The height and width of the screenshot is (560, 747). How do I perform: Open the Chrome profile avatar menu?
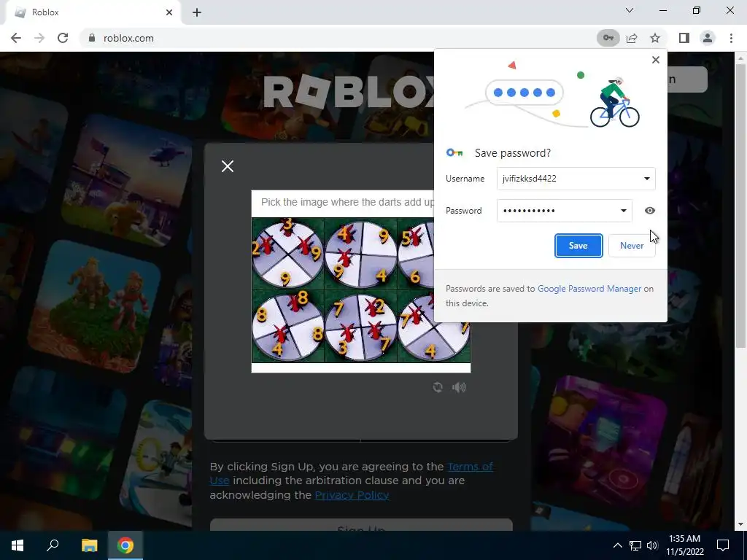[708, 38]
